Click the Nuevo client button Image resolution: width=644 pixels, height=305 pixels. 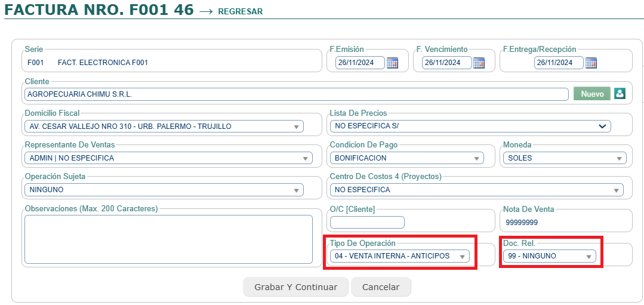point(592,94)
